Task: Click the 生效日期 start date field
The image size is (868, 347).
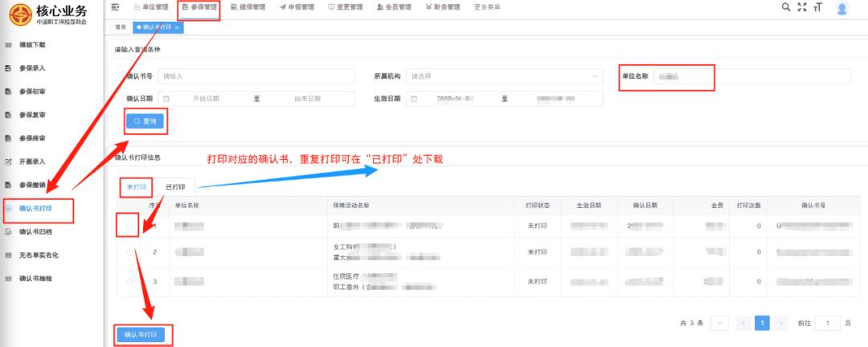Action: (x=454, y=99)
